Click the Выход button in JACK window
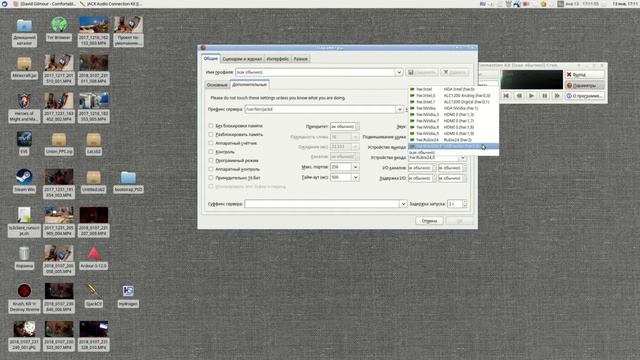640x360 pixels. coord(584,75)
